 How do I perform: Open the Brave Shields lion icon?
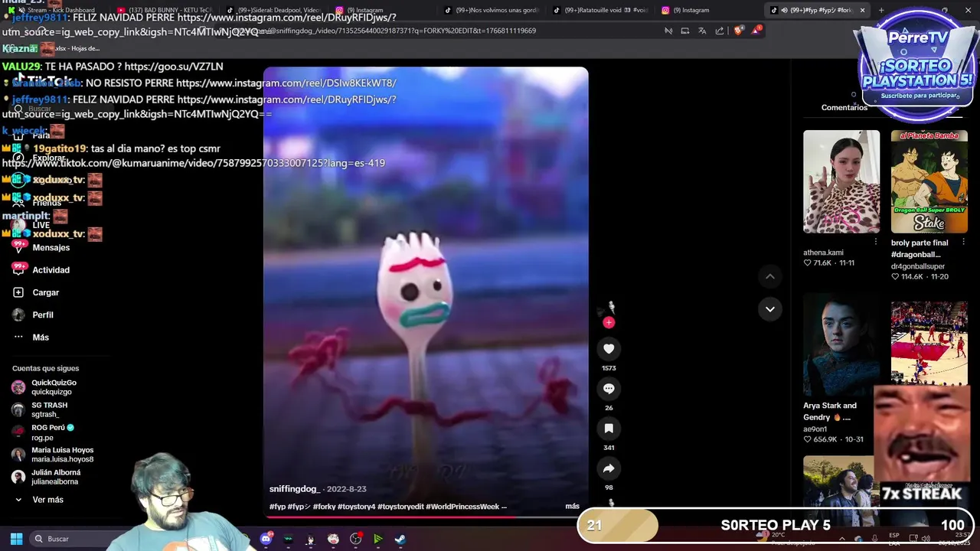(x=738, y=31)
